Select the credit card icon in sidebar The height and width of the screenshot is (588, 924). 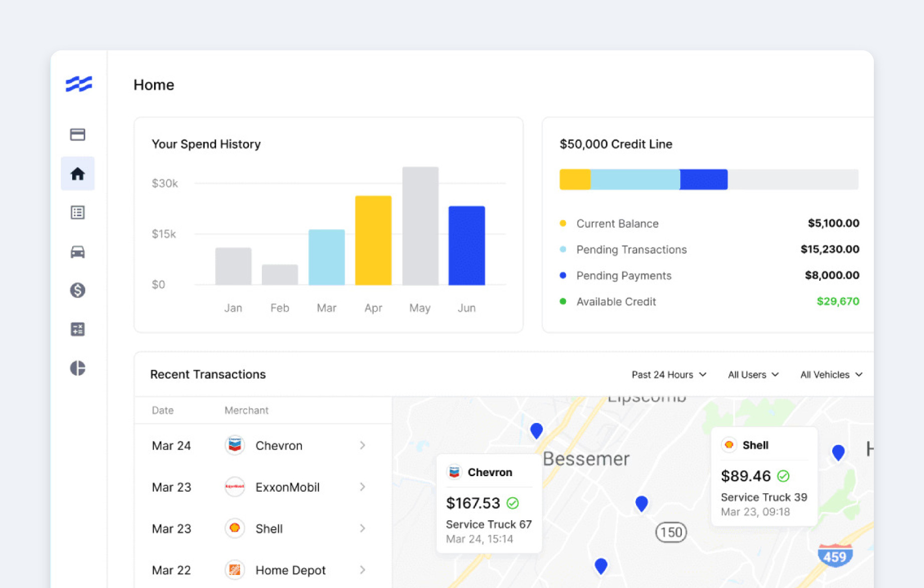78,134
